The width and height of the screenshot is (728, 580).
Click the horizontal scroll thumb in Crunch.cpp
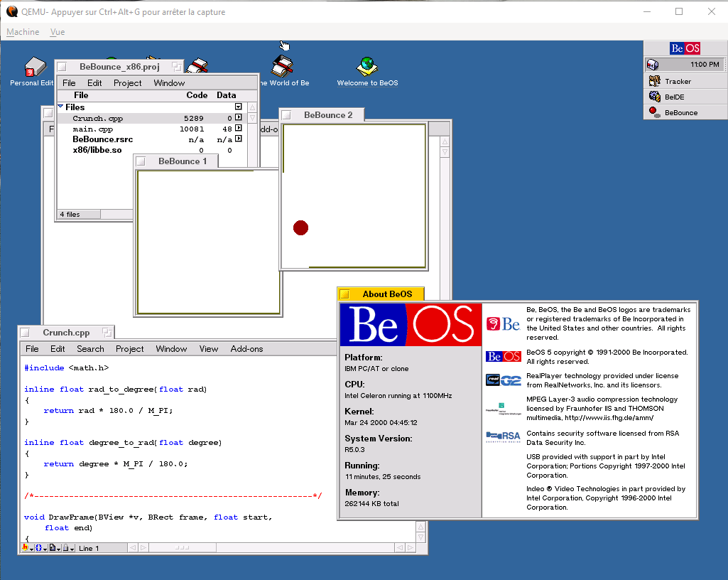coord(182,548)
